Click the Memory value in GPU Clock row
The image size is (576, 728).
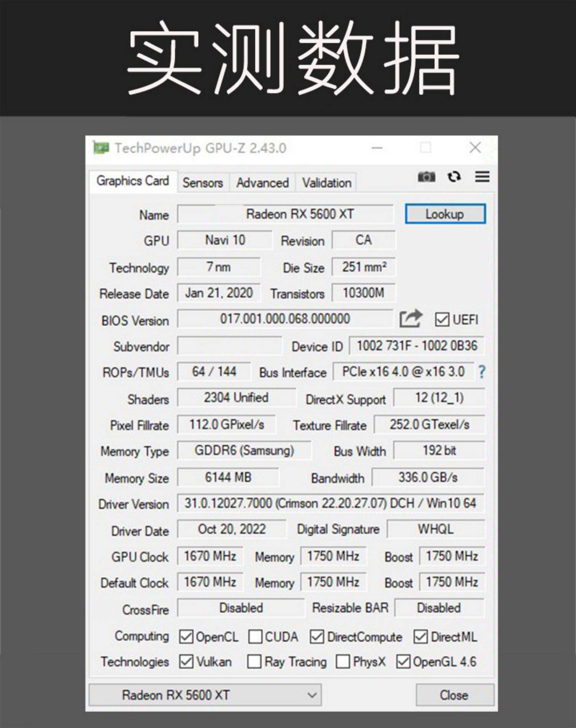[333, 556]
